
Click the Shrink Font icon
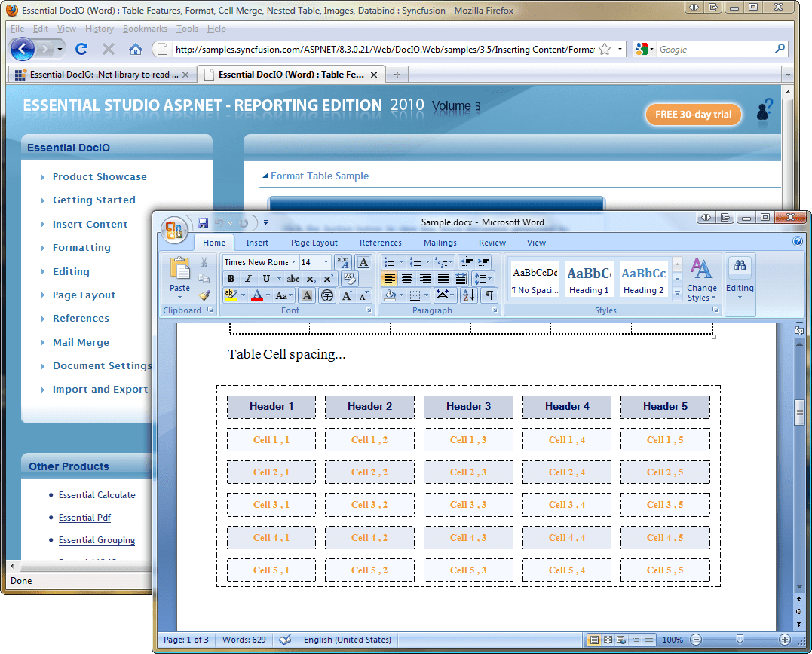[x=363, y=295]
